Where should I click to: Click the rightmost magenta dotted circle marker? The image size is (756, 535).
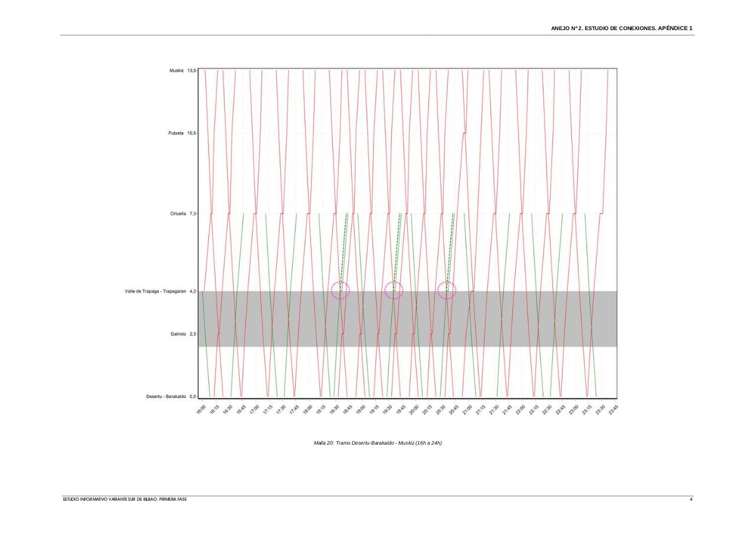point(447,290)
